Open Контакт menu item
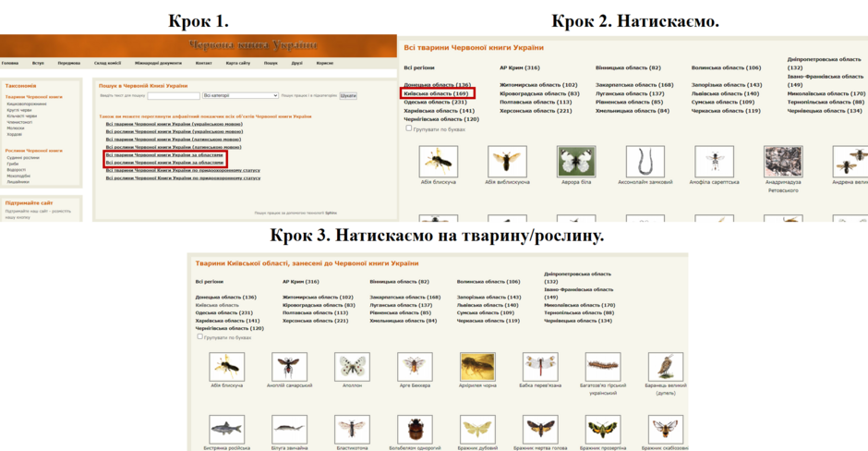The width and height of the screenshot is (868, 451). (204, 63)
